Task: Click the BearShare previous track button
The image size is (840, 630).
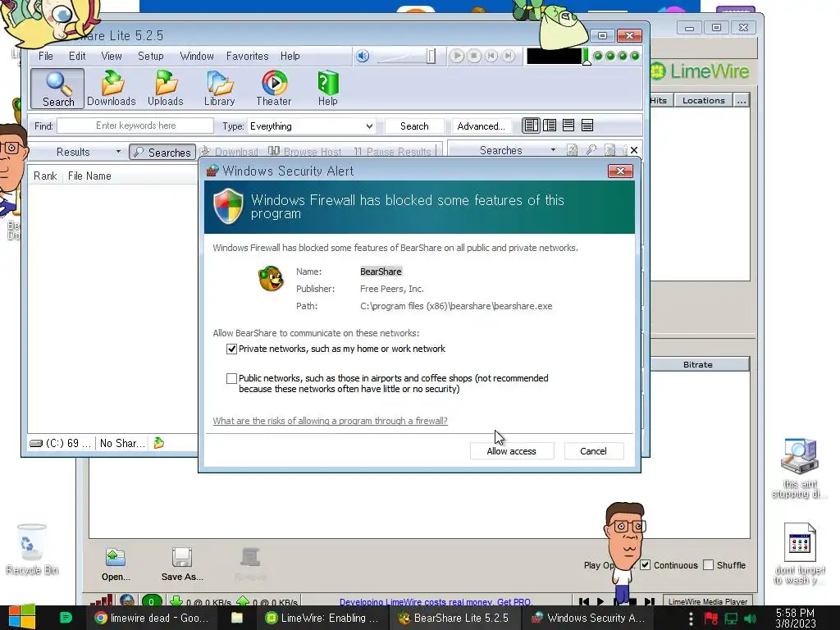Action: (491, 56)
